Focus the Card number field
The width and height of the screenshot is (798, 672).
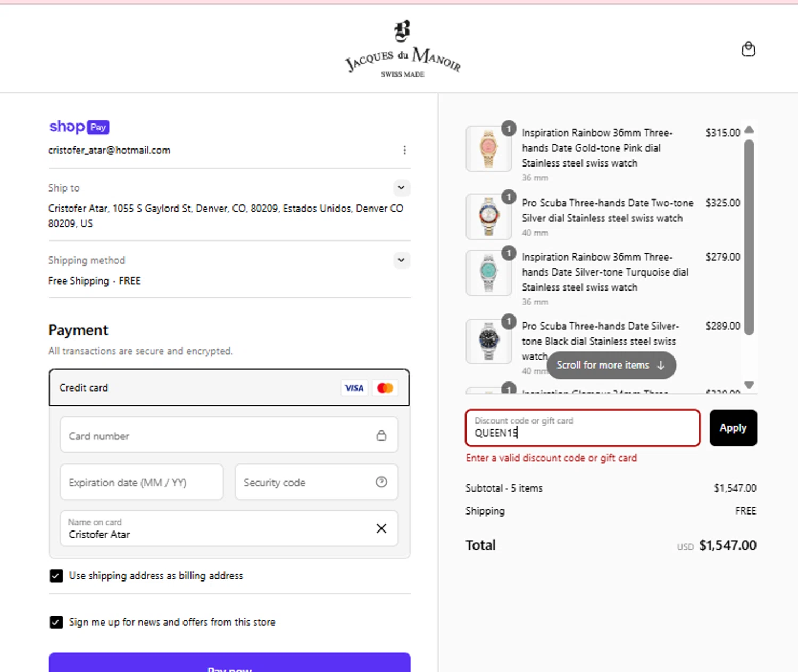(229, 435)
